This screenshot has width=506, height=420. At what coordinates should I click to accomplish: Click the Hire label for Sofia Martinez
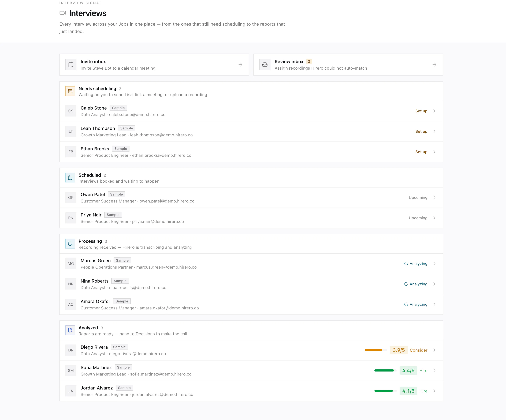[x=423, y=370]
